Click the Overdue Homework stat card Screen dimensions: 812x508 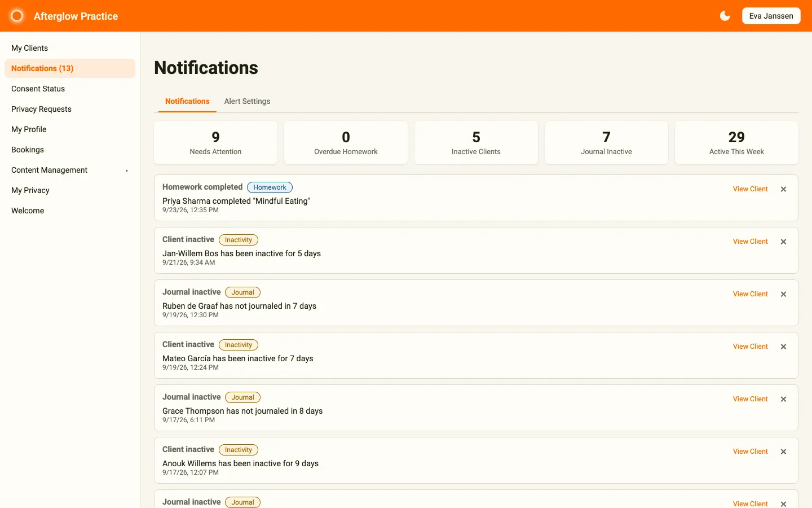click(346, 143)
